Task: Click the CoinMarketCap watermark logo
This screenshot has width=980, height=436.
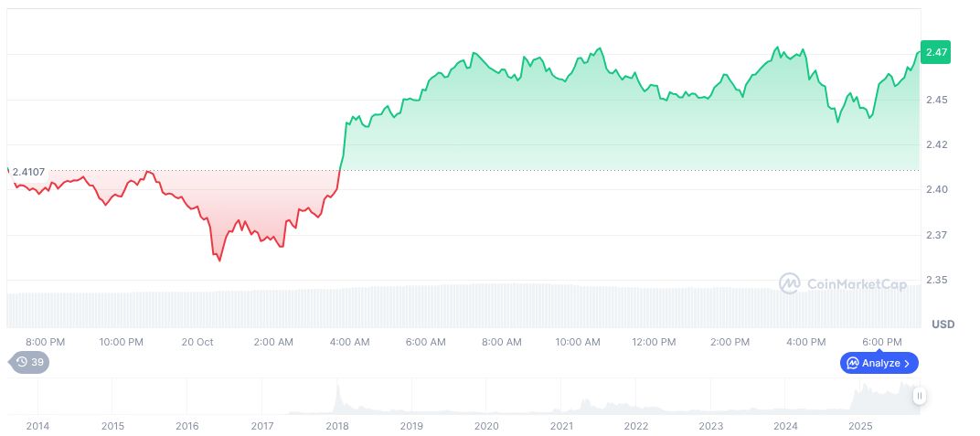Action: point(789,284)
